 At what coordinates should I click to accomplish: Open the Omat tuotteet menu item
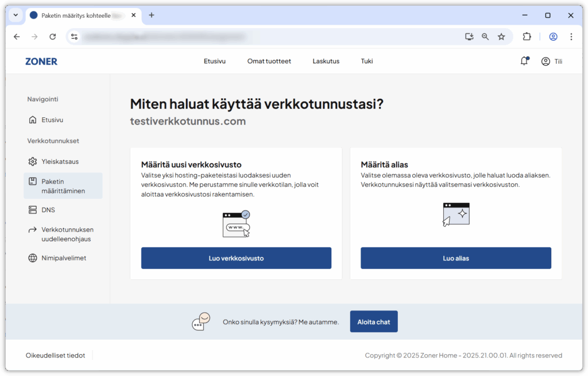(x=269, y=61)
